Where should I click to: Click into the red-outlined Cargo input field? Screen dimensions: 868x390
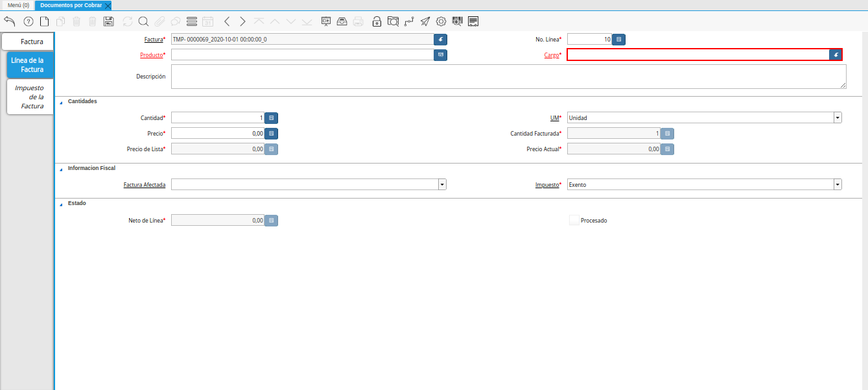[698, 55]
